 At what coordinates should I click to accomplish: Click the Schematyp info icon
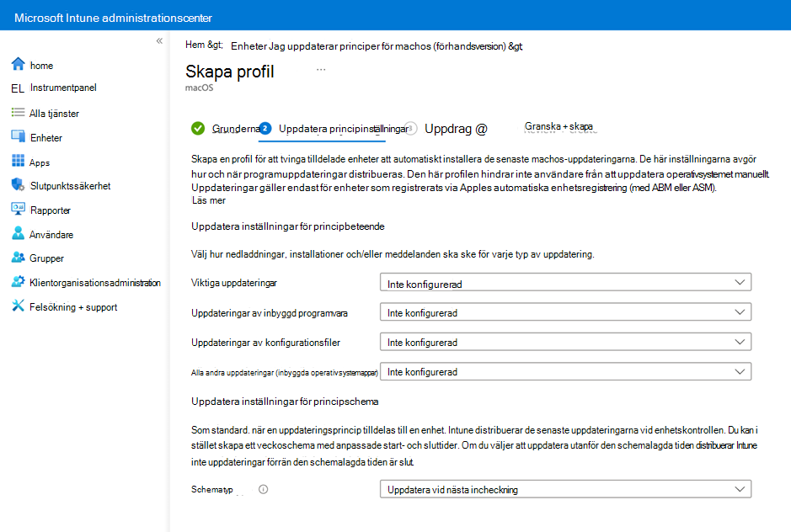pos(264,489)
